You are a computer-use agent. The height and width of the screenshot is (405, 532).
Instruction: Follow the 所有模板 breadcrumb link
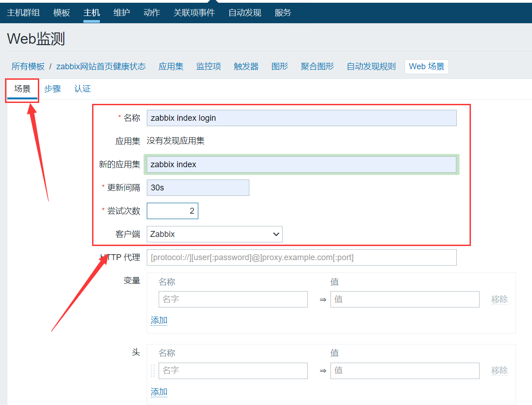(x=28, y=67)
